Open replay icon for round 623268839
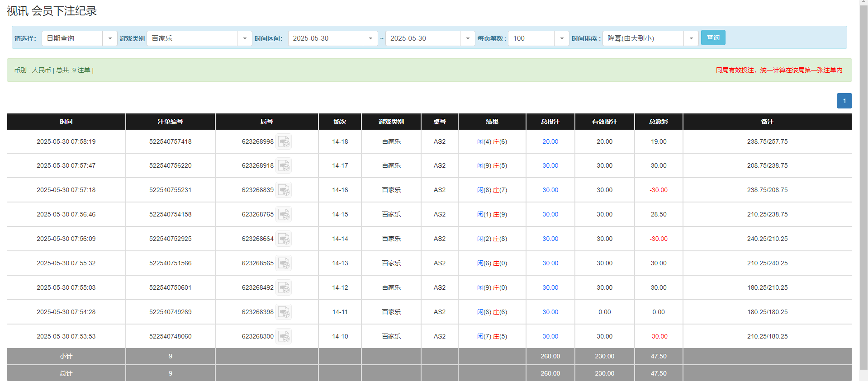 284,190
